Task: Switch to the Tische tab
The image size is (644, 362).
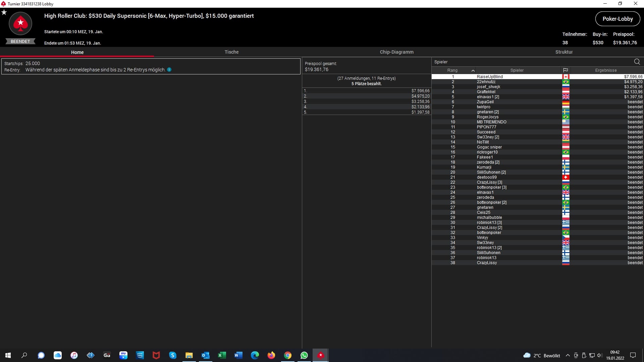Action: pyautogui.click(x=231, y=52)
